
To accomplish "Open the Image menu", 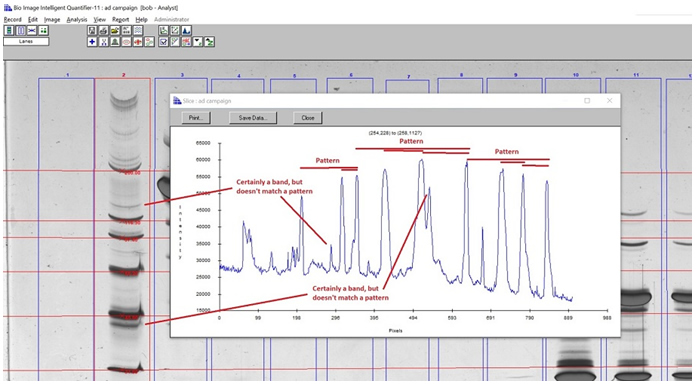I will coord(52,20).
